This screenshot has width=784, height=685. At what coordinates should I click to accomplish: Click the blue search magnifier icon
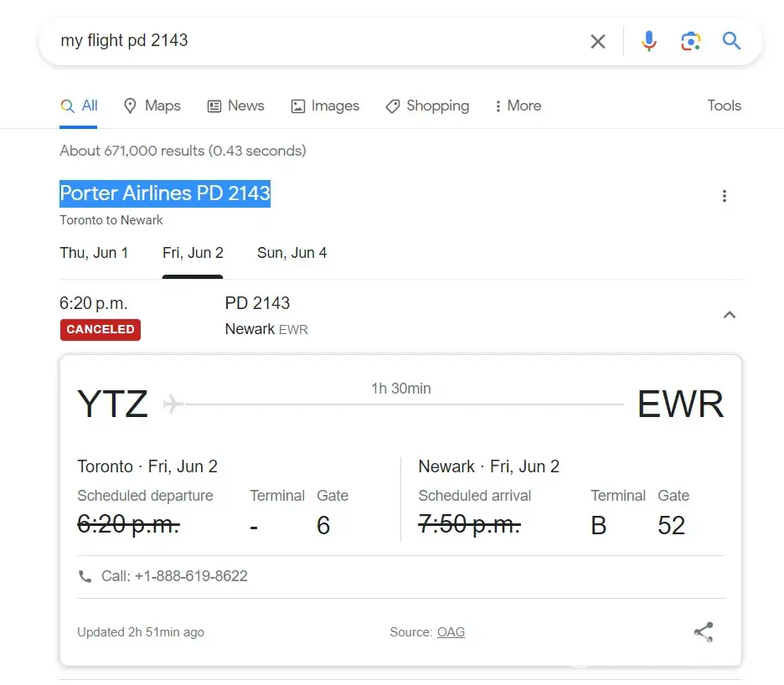[x=731, y=41]
